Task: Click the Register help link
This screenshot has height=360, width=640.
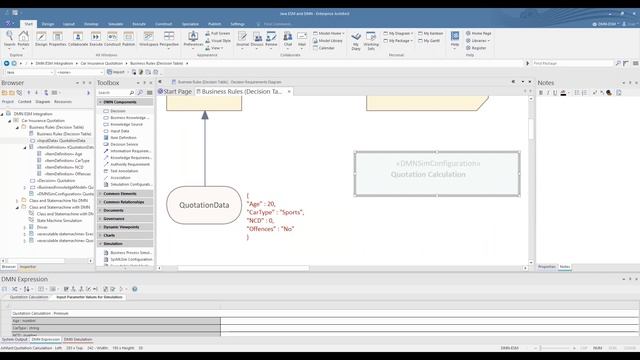Action: point(476,48)
